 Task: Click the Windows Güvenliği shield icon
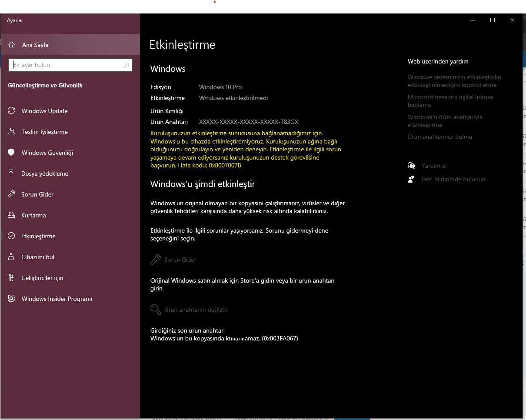tap(12, 153)
